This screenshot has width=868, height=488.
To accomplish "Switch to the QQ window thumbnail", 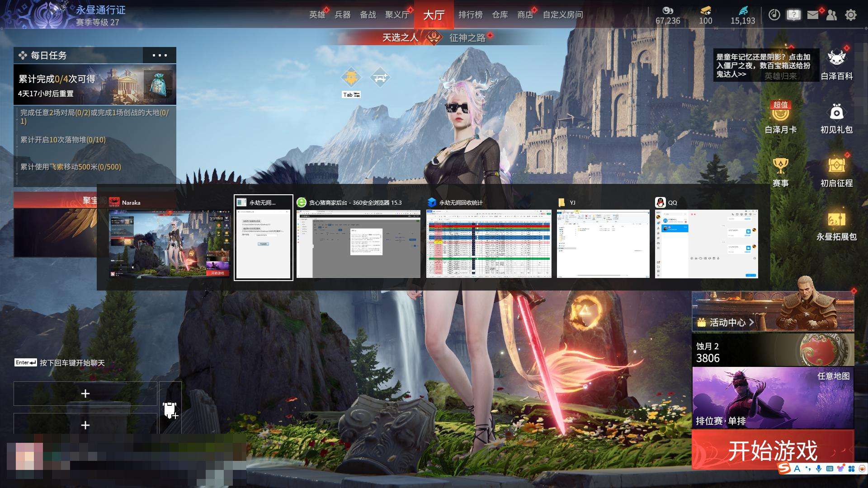I will 706,244.
